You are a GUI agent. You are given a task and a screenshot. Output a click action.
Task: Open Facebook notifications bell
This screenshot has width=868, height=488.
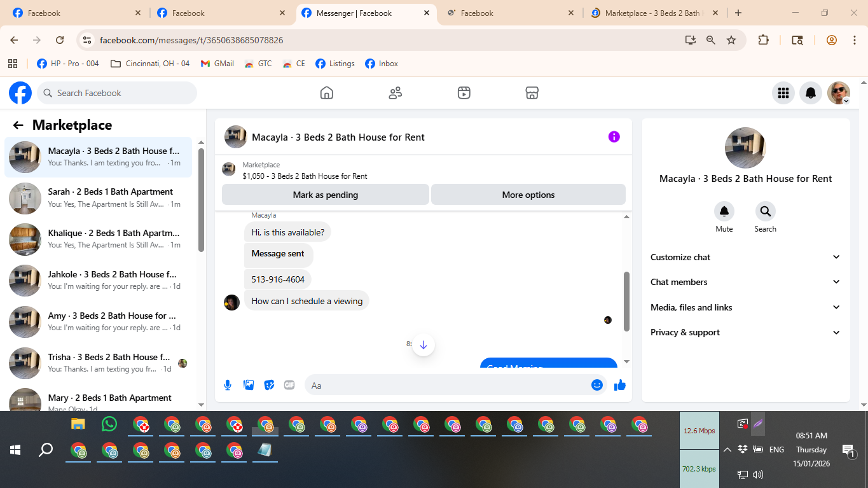[811, 93]
